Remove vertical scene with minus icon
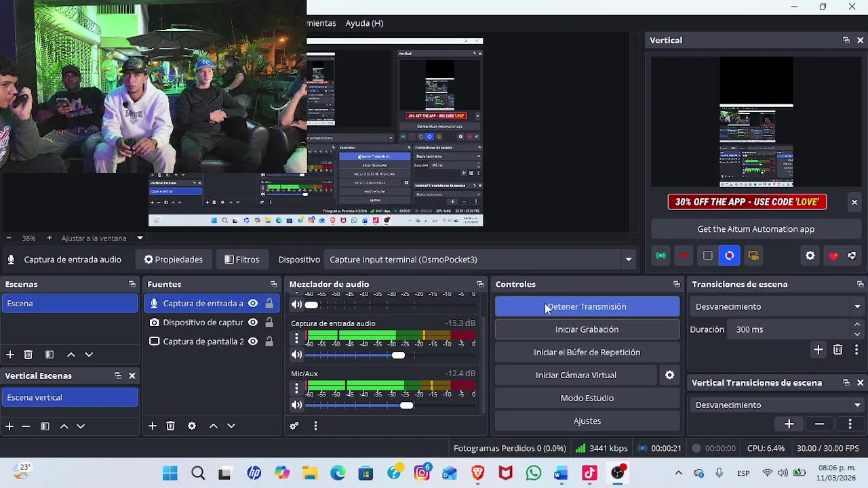 tap(26, 426)
